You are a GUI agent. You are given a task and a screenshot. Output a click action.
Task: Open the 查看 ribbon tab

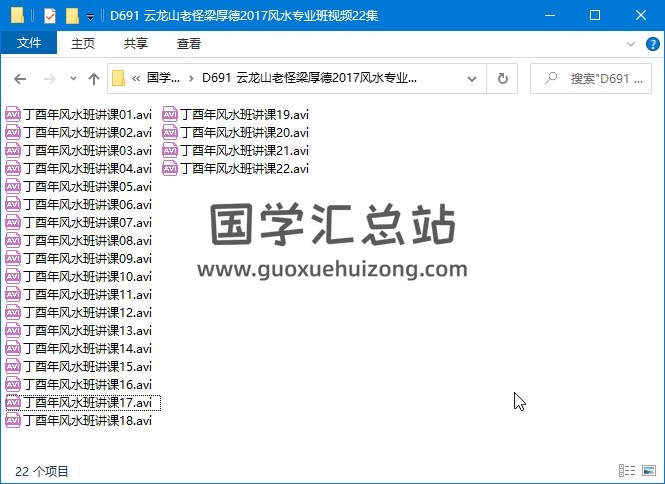(x=189, y=43)
